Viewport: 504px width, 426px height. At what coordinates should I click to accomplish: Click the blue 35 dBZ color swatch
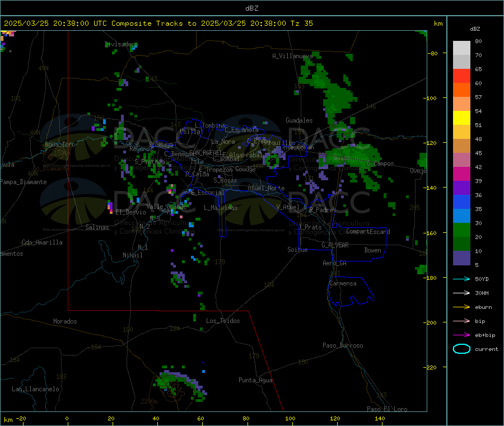[461, 202]
